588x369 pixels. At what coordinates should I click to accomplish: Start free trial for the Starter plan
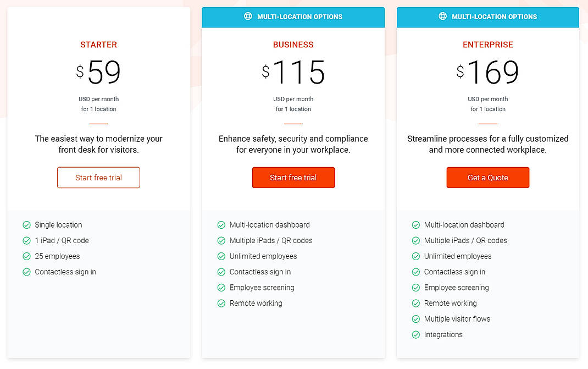98,178
